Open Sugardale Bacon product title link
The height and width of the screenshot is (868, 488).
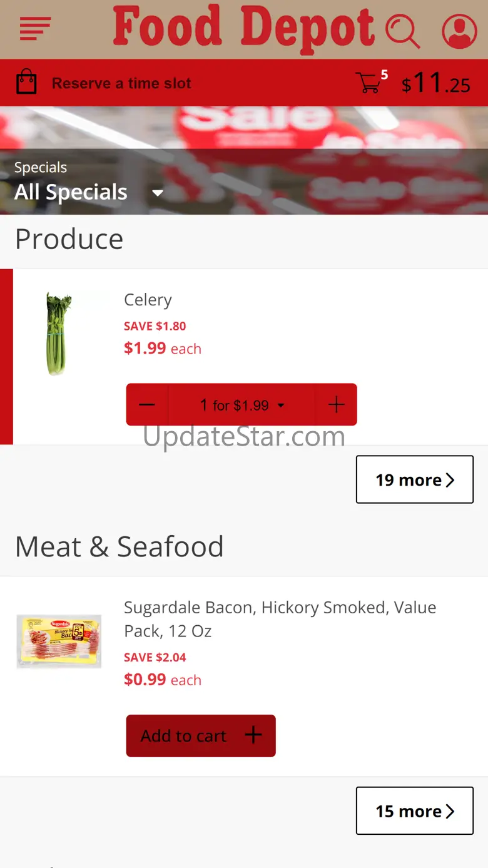[x=280, y=619]
